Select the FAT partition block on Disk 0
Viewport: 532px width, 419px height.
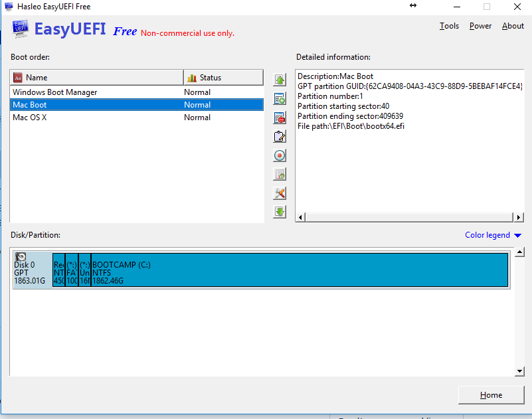point(72,270)
